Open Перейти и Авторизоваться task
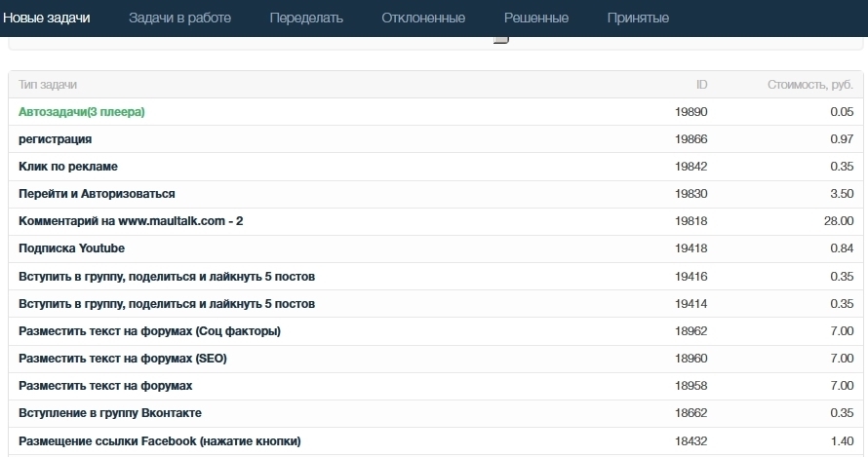The image size is (868, 457). [97, 194]
